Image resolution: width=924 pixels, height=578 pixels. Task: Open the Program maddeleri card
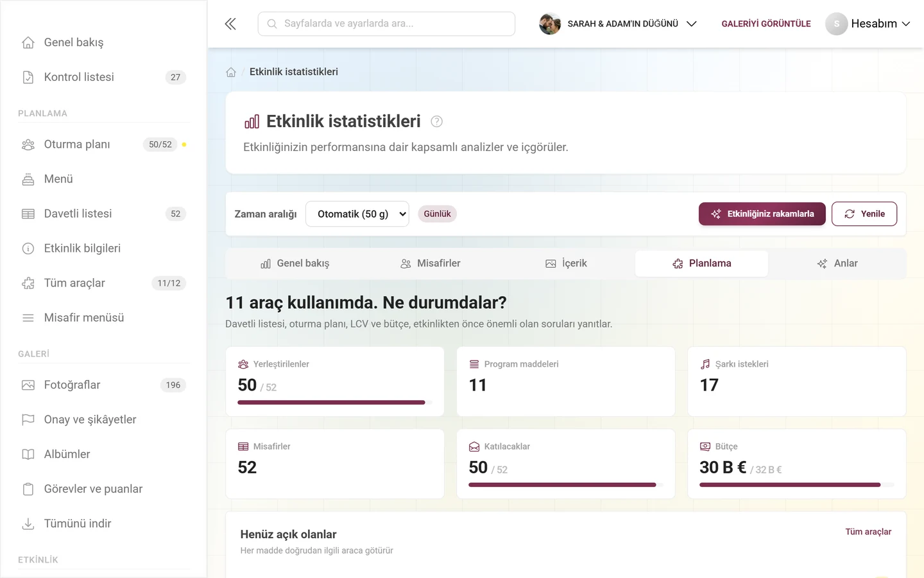pos(565,381)
